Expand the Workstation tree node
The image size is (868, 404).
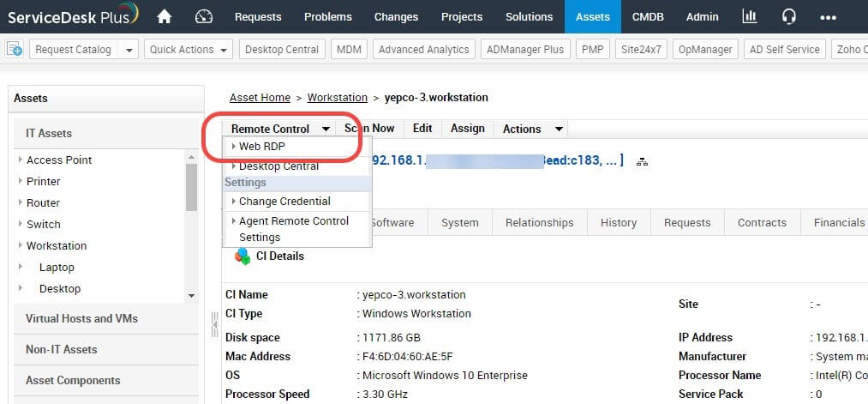tap(21, 245)
